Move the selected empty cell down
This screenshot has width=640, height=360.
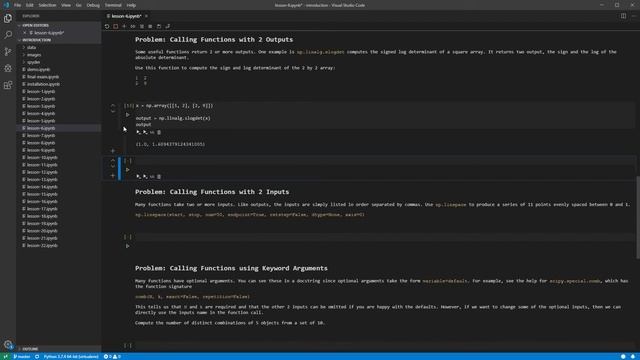(113, 166)
